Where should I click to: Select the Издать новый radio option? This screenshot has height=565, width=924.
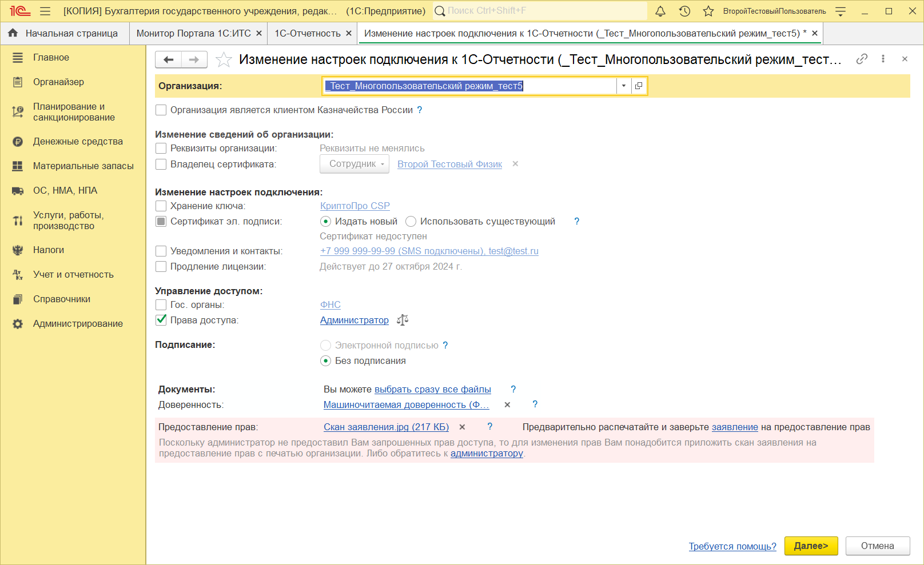point(325,221)
